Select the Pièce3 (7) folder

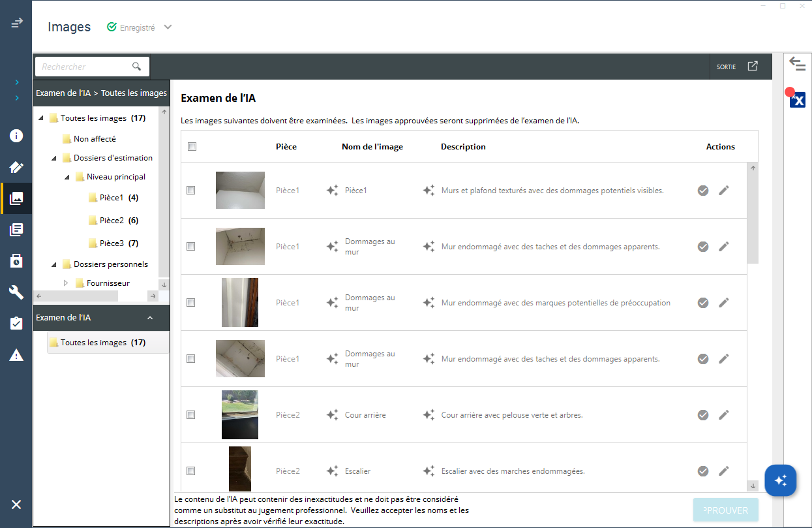(x=113, y=243)
